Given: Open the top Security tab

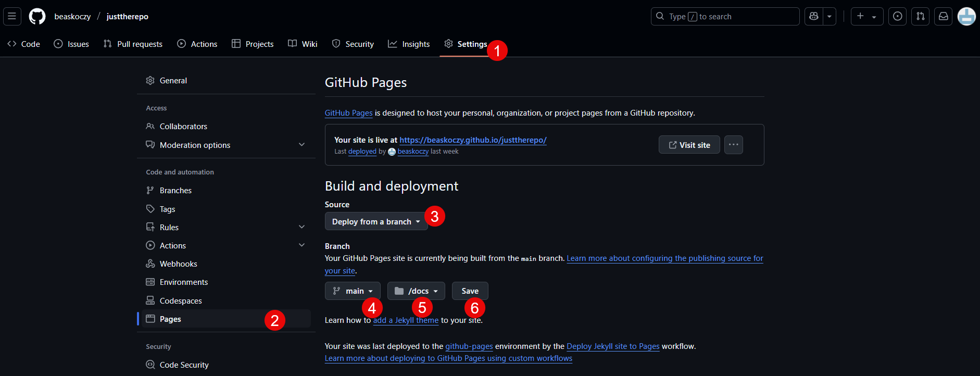Looking at the screenshot, I should [353, 44].
